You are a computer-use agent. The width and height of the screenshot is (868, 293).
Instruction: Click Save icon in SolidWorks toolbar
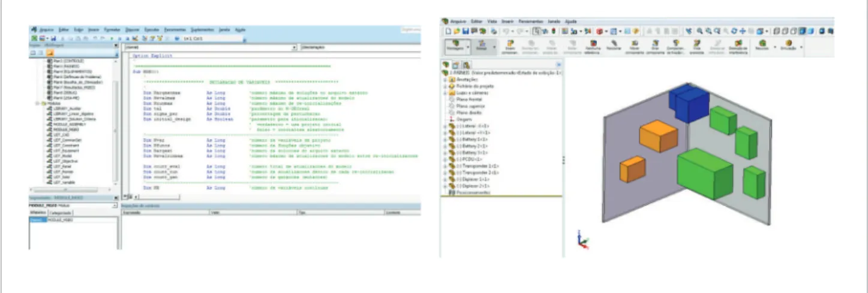coord(465,31)
